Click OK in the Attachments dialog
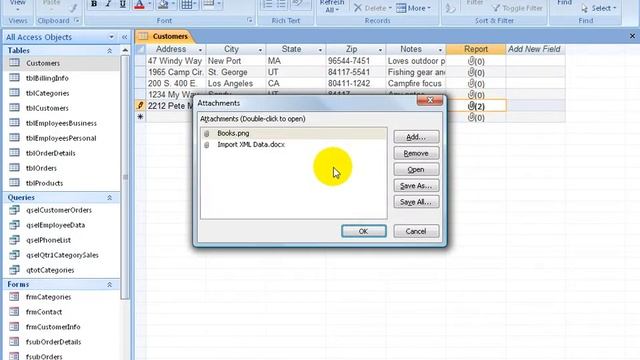 pyautogui.click(x=364, y=231)
